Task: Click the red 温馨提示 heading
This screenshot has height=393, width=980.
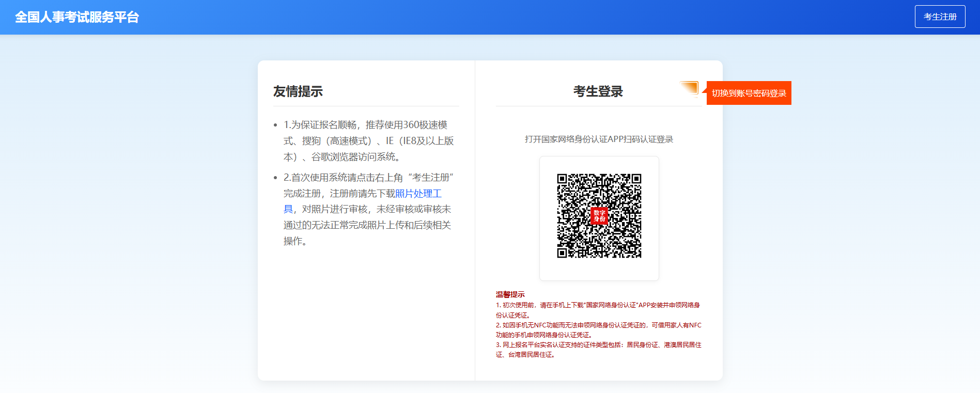Action: [510, 294]
